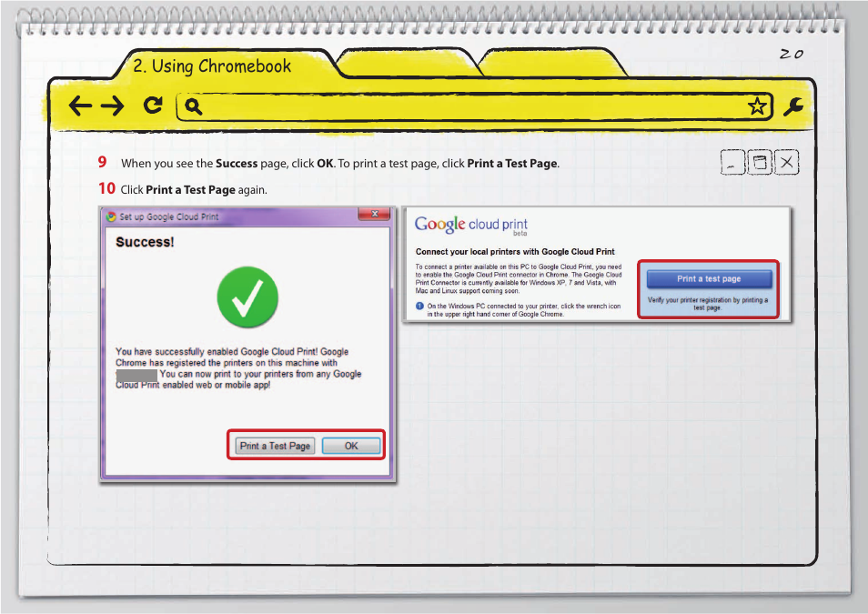Open the wrench settings menu icon
This screenshot has width=868, height=614.
coord(793,106)
